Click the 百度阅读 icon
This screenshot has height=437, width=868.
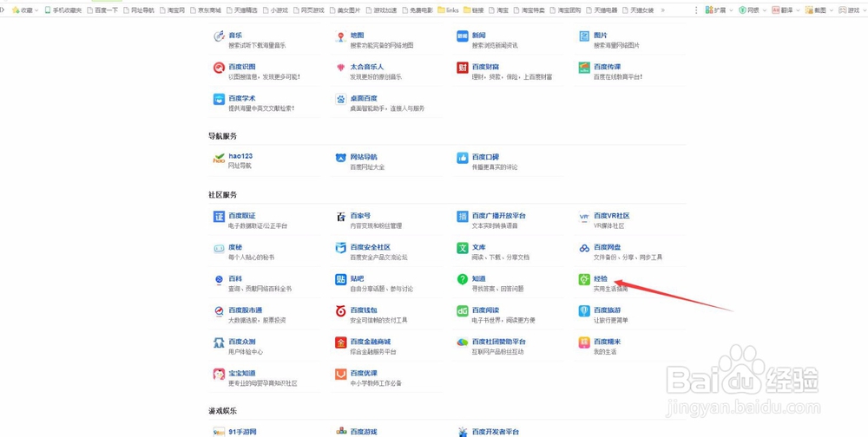click(x=463, y=311)
